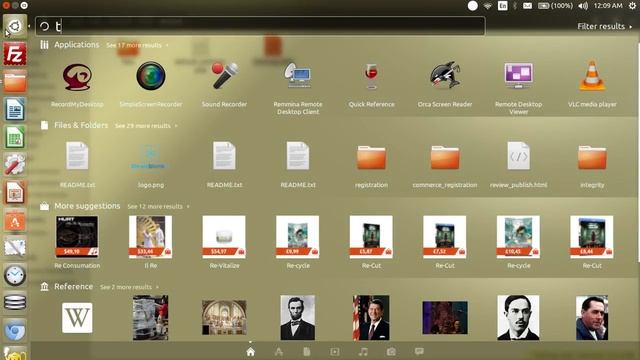This screenshot has height=360, width=640.
Task: Open the system gear session menu
Action: 632,6
